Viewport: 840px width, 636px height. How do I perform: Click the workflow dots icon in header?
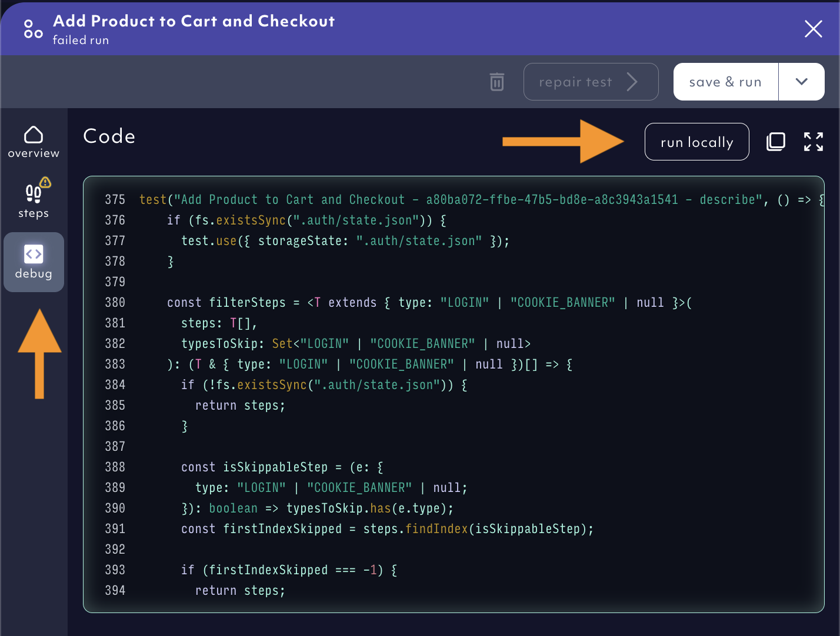(33, 29)
